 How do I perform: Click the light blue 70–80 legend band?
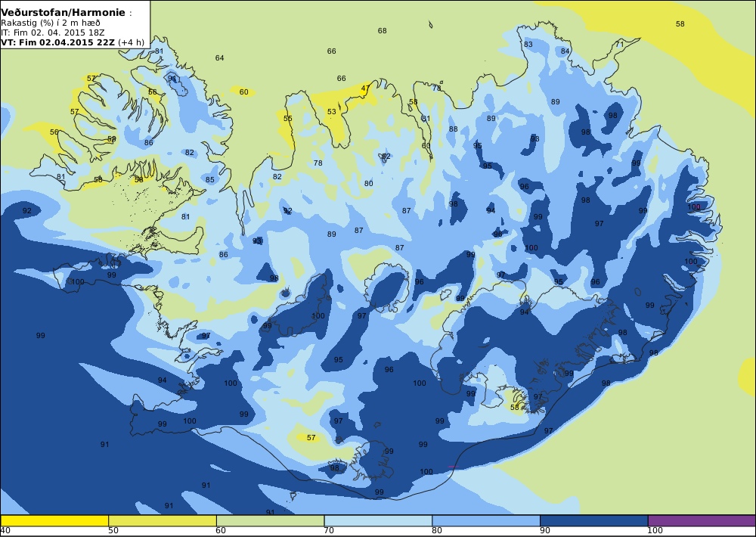(379, 520)
